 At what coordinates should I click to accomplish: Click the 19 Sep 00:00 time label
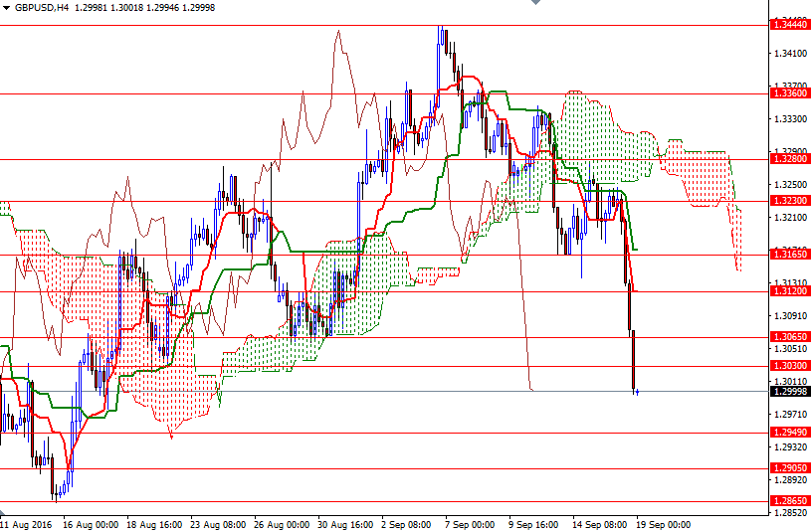tap(664, 525)
